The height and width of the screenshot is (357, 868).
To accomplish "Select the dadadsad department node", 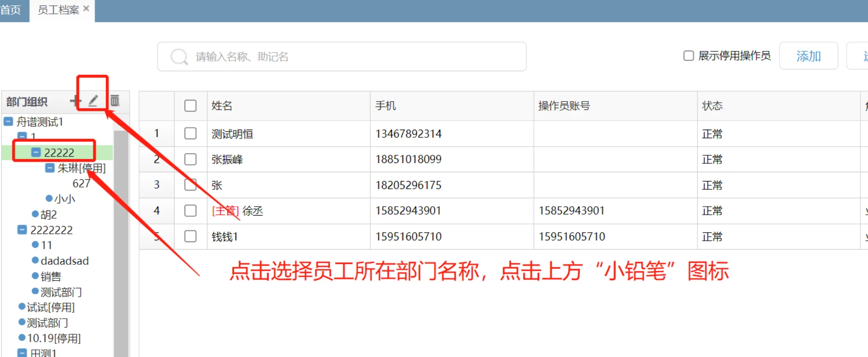I will click(64, 261).
